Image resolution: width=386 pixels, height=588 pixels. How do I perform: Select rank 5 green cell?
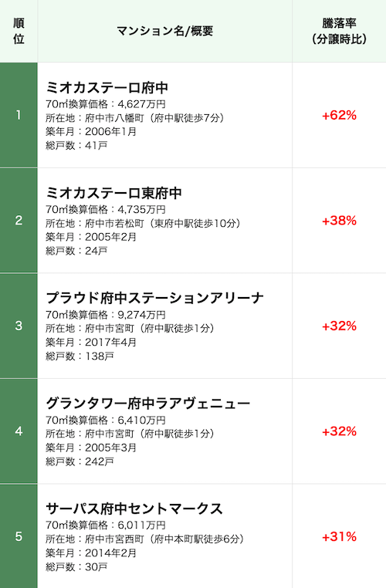[x=19, y=536]
